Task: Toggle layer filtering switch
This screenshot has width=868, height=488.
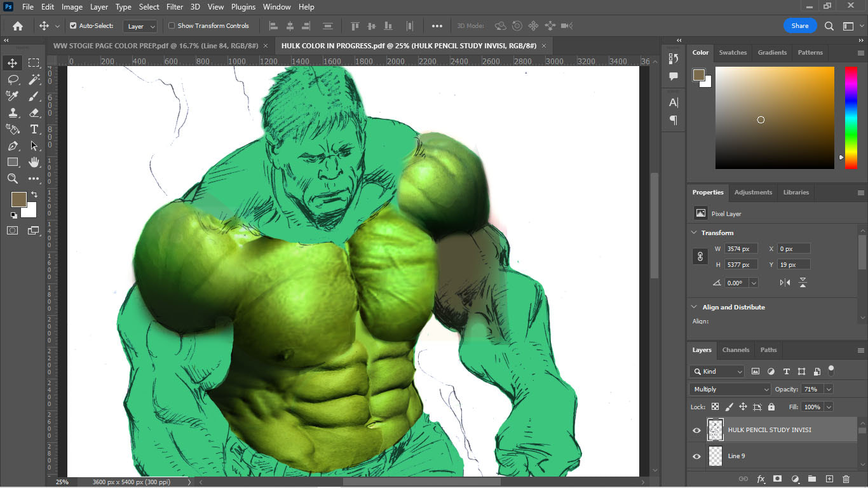Action: click(x=831, y=370)
